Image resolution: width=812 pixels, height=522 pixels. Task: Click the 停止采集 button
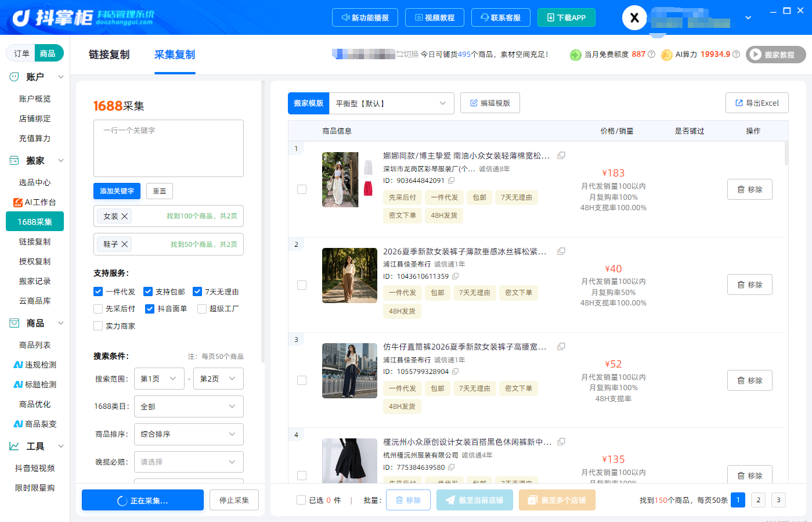click(234, 500)
